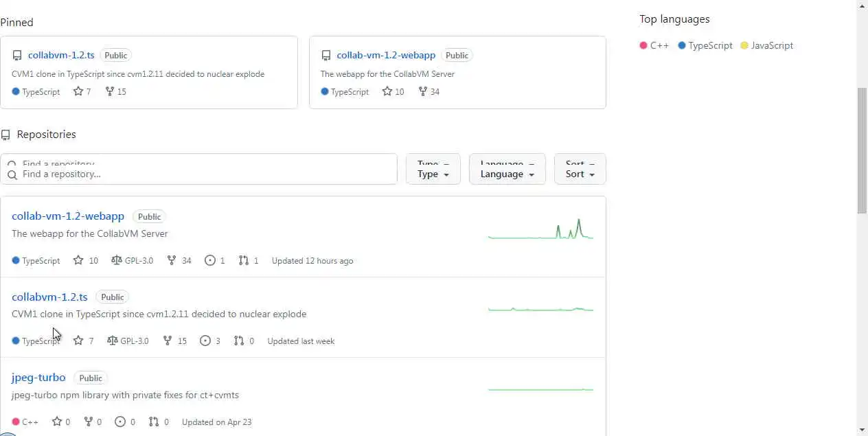868x436 pixels.
Task: View 3 open issues of collabvm-1.2.ts
Action: pyautogui.click(x=210, y=341)
